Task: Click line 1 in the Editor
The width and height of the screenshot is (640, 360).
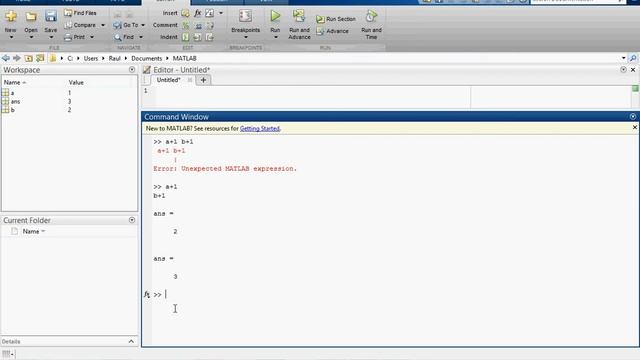Action: (312, 91)
